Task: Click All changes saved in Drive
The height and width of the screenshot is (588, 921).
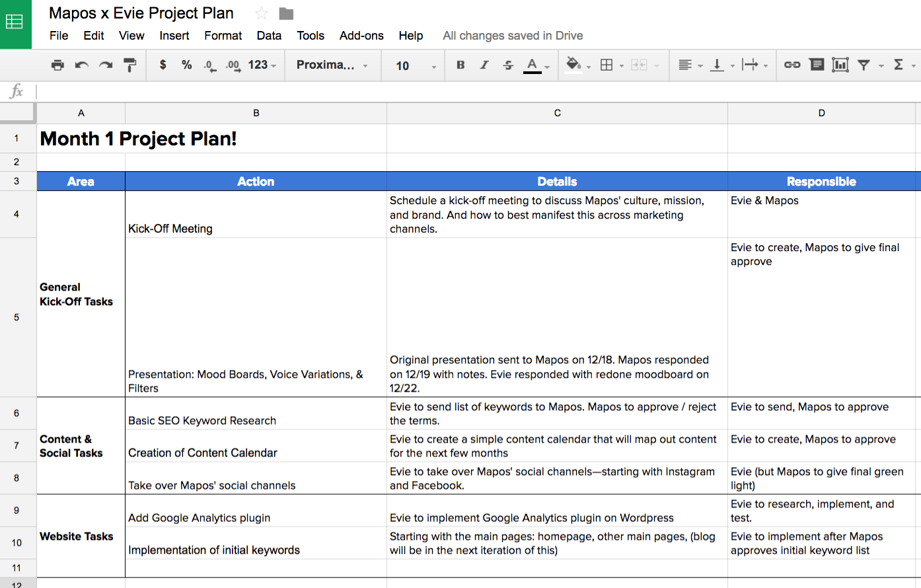Action: point(513,36)
